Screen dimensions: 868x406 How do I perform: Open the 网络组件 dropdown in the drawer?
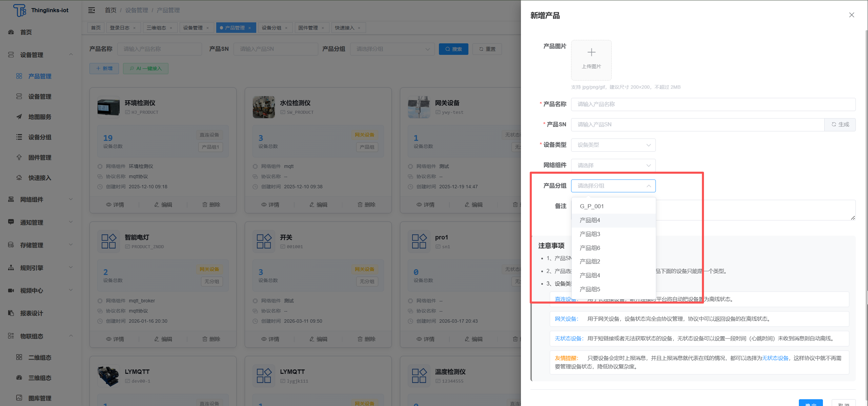[x=613, y=165]
